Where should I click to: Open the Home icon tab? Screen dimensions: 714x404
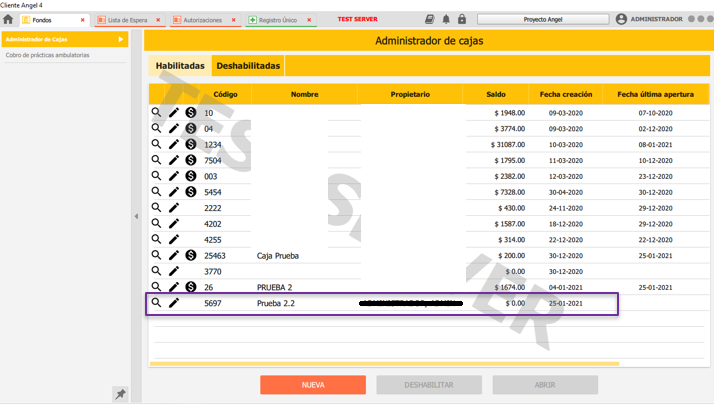pyautogui.click(x=8, y=19)
